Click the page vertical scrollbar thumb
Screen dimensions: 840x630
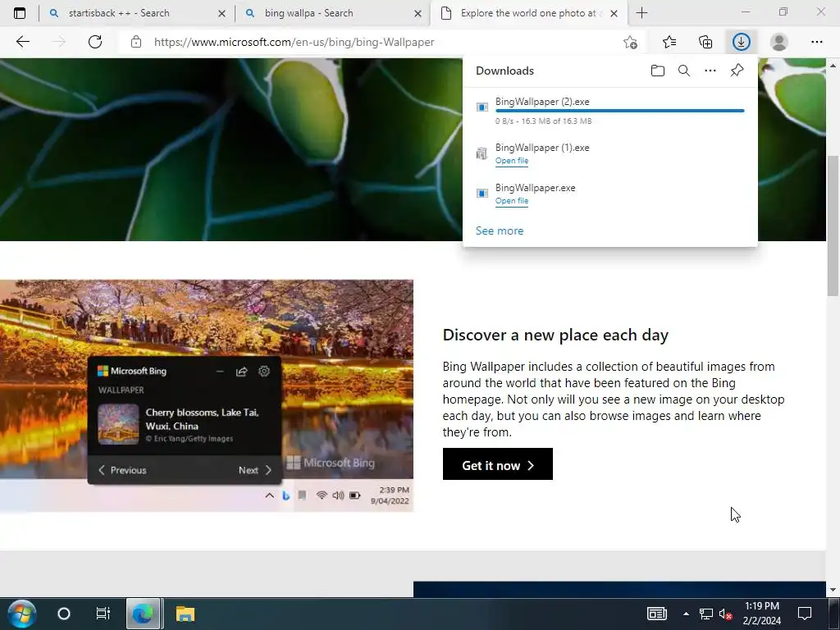coord(833,225)
